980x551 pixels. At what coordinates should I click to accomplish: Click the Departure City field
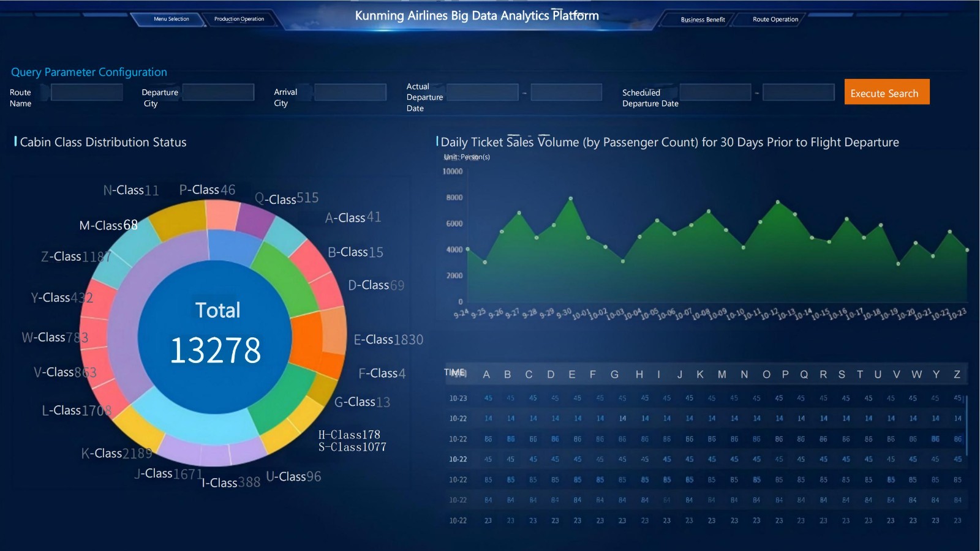click(218, 92)
